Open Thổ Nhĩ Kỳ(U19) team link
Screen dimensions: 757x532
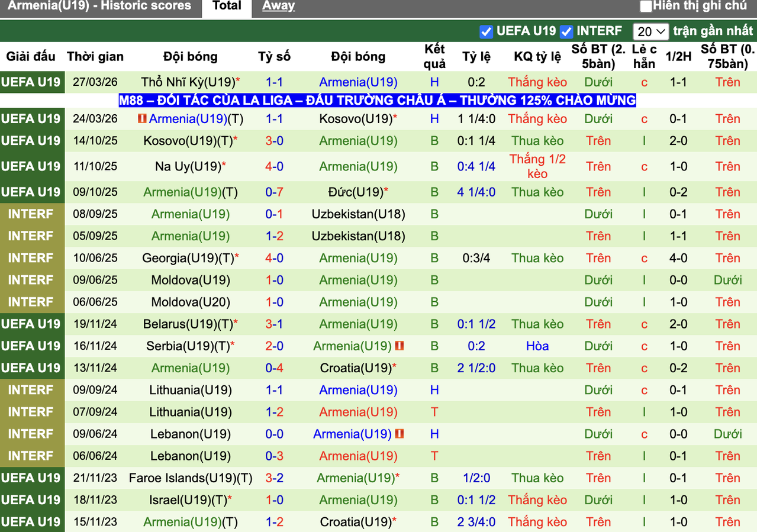point(188,82)
